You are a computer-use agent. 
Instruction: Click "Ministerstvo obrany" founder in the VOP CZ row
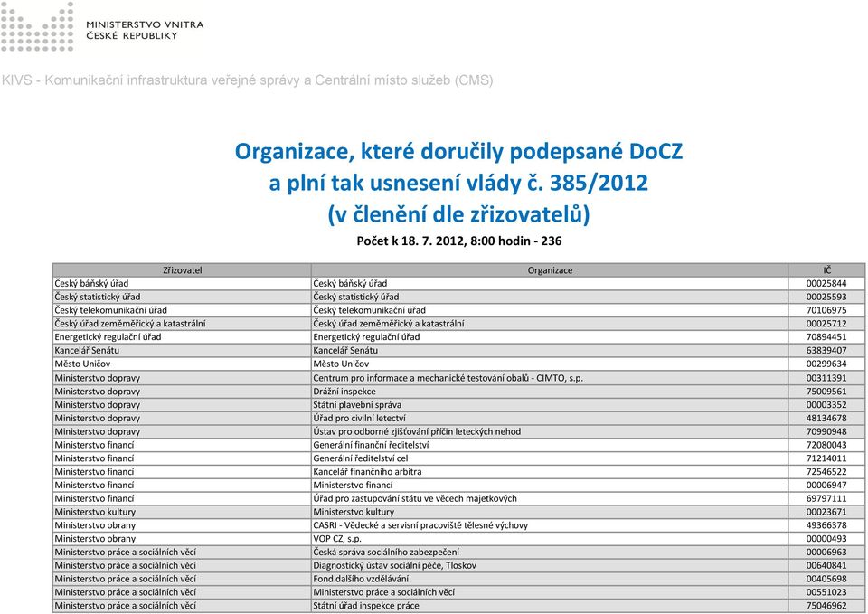[x=95, y=539]
